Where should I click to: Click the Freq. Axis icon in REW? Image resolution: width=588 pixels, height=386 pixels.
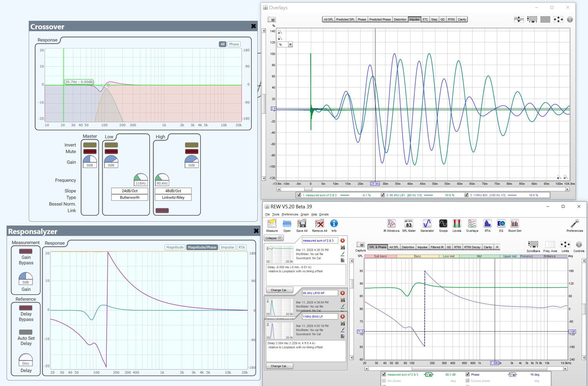pos(549,245)
